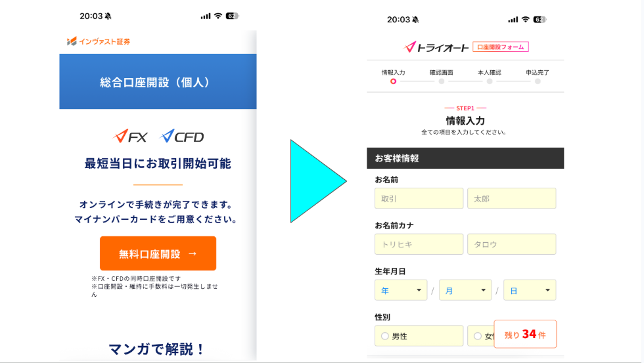Click the 全ての項目を入力してください instruction text
The height and width of the screenshot is (363, 644).
[x=464, y=132]
